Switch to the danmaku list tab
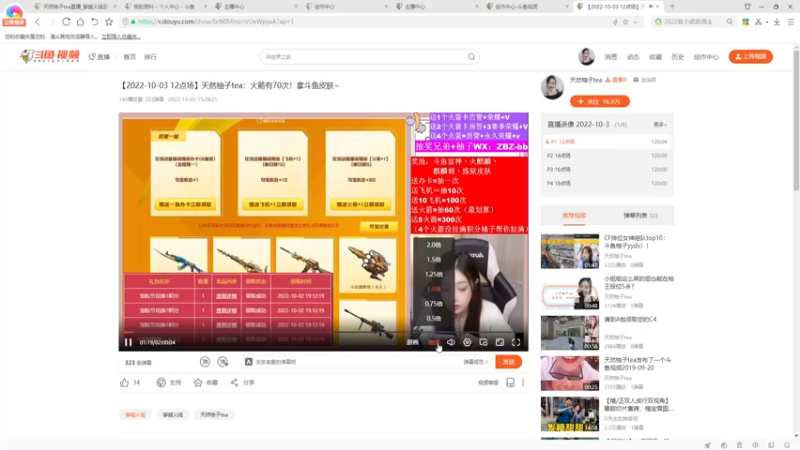800x450 pixels. click(x=640, y=215)
